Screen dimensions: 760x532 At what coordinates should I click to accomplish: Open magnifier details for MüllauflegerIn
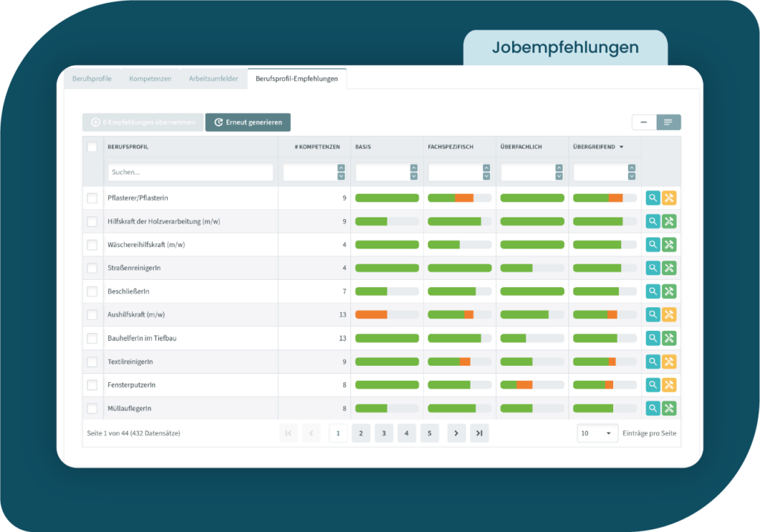652,408
